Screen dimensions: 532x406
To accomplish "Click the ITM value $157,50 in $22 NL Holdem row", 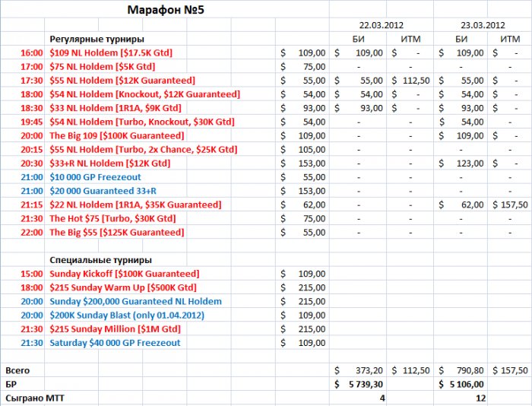I will click(x=510, y=205).
